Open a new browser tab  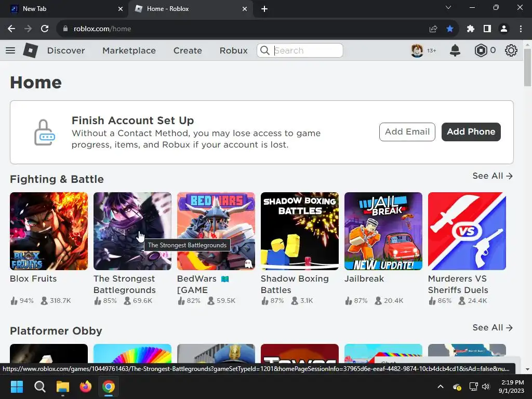tap(264, 9)
